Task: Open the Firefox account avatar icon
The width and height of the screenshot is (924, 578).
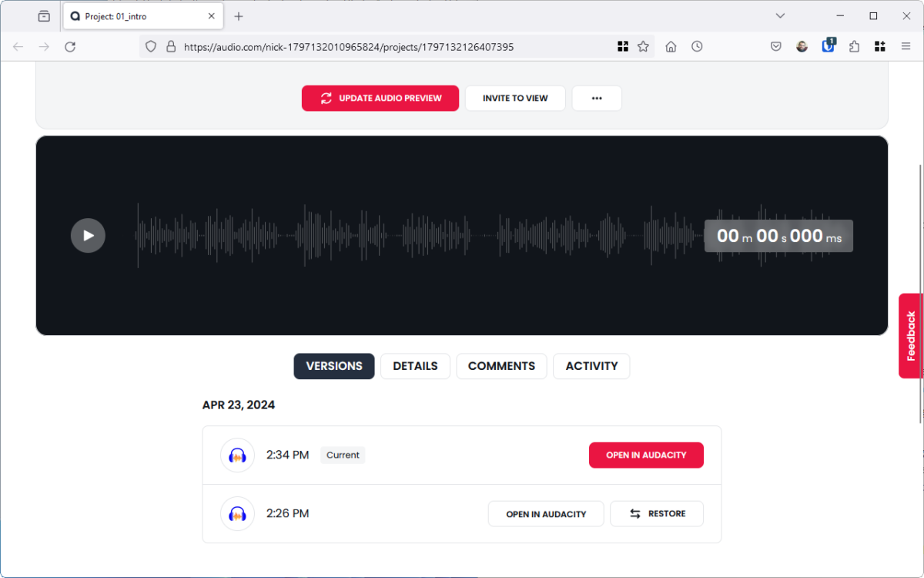Action: 802,46
